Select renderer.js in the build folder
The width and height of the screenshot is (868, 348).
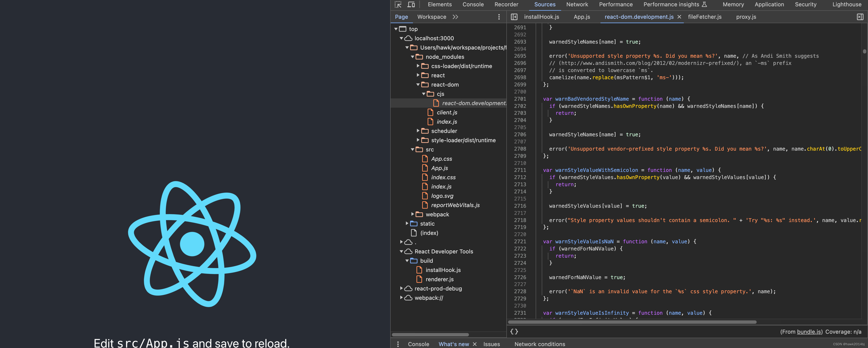(x=439, y=279)
